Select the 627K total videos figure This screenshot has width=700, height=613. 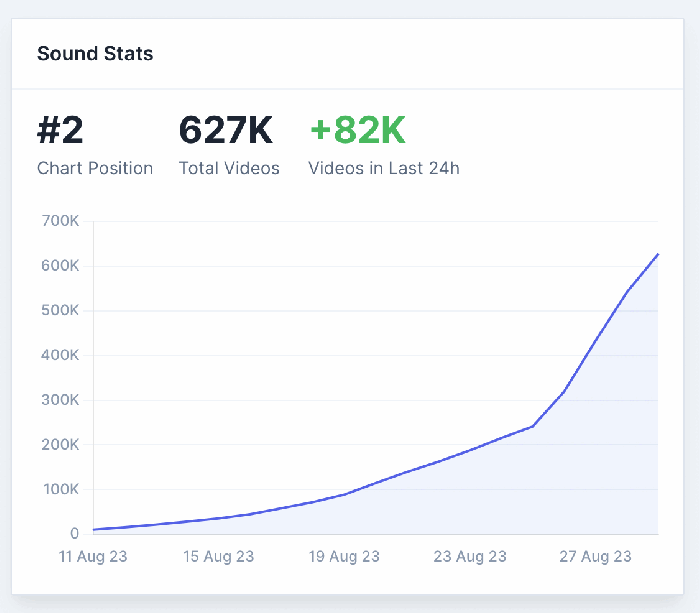[226, 131]
